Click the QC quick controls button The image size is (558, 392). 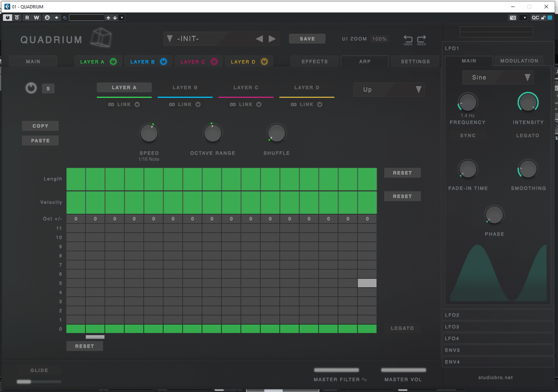pos(535,18)
